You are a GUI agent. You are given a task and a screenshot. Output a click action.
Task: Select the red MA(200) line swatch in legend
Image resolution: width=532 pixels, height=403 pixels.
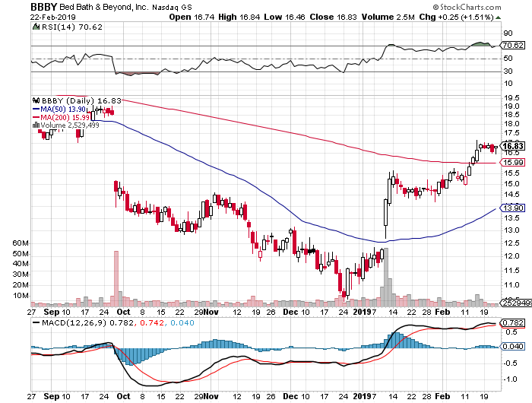(x=36, y=117)
